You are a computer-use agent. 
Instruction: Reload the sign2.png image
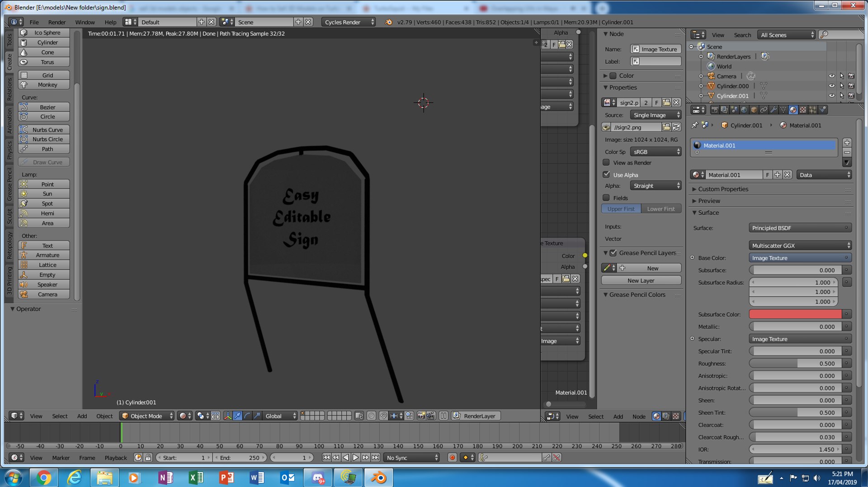(x=676, y=128)
